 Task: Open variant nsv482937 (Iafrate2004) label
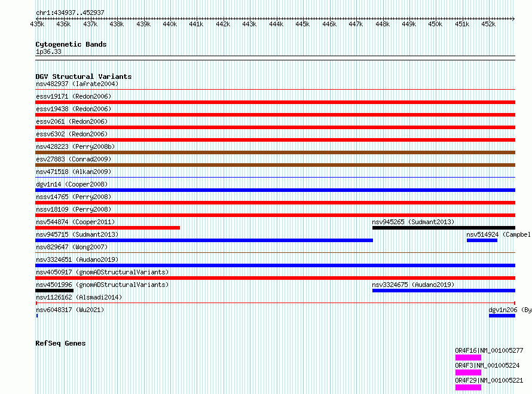(77, 84)
